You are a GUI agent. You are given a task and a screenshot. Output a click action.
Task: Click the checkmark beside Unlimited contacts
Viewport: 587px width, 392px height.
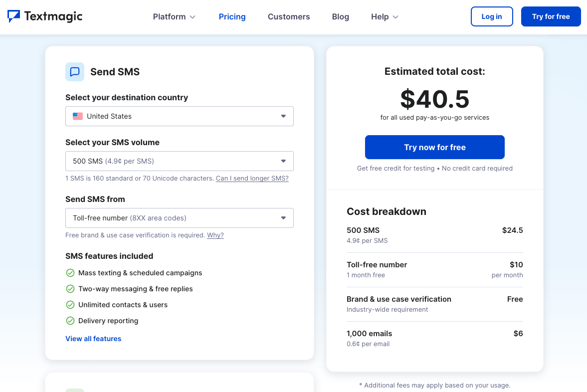click(x=70, y=305)
